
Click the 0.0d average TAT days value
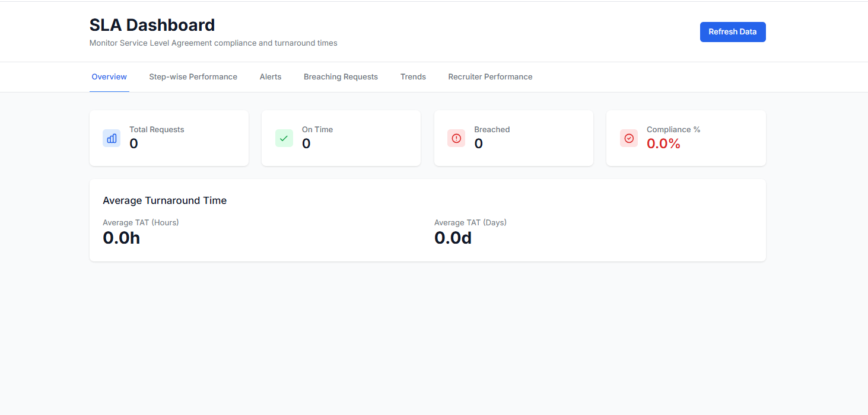[453, 238]
